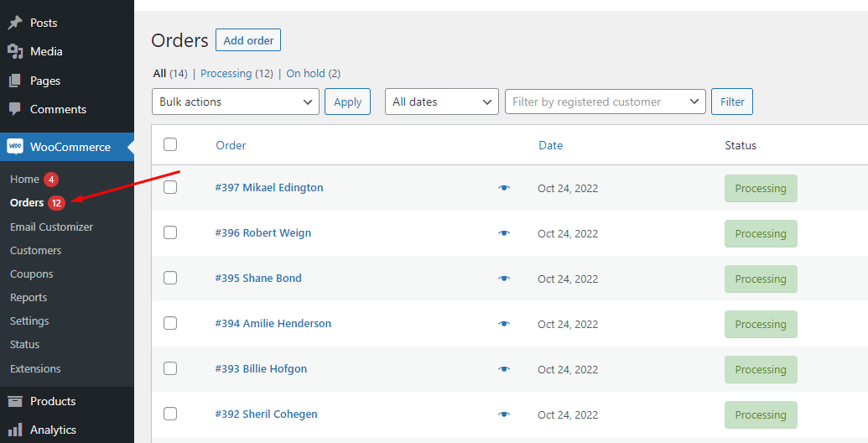
Task: Open Email Customizer in WooCommerce submenu
Action: pos(51,227)
